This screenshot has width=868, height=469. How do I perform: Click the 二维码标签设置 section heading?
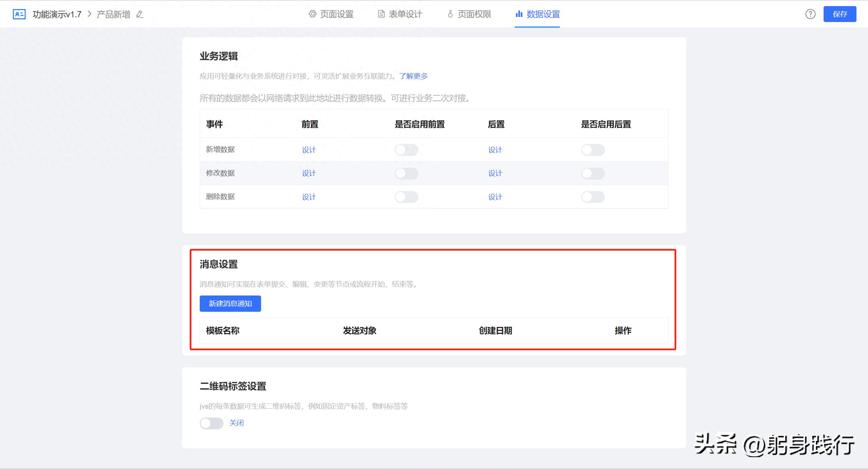(x=233, y=386)
